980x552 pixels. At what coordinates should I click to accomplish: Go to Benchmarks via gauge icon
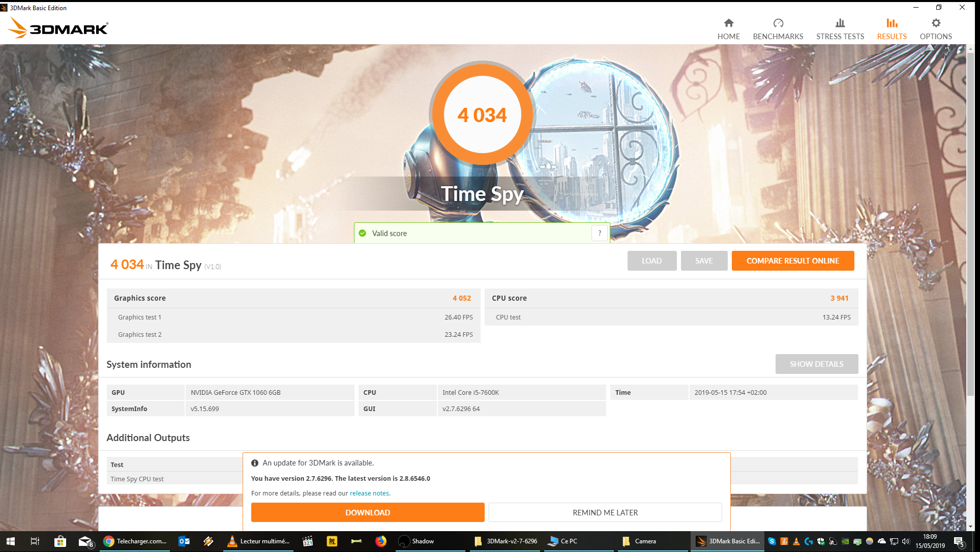tap(778, 23)
